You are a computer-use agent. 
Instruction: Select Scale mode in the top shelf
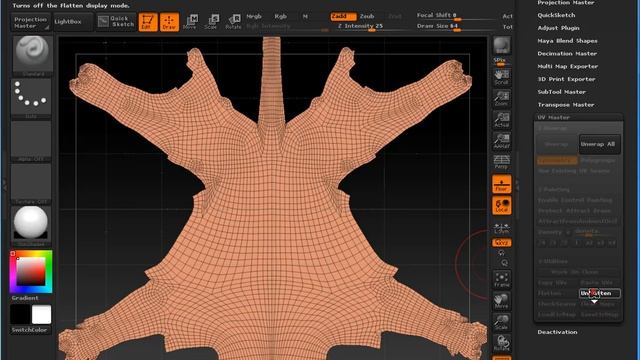[x=211, y=22]
